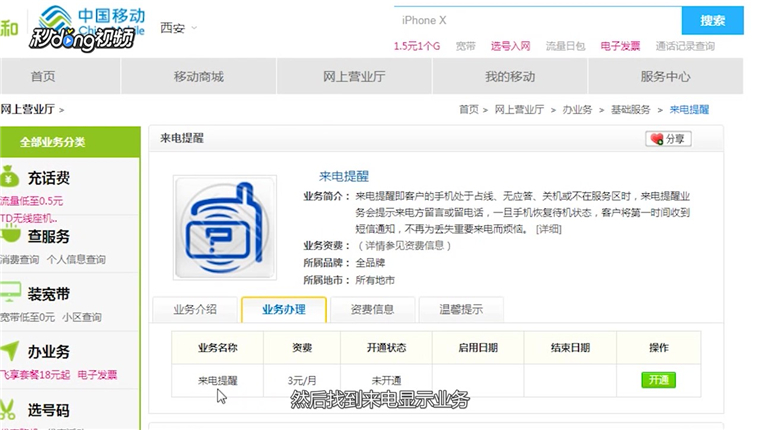Open 网上营业厅 in main navigation
Viewport: 760px width, 430px height.
click(354, 76)
